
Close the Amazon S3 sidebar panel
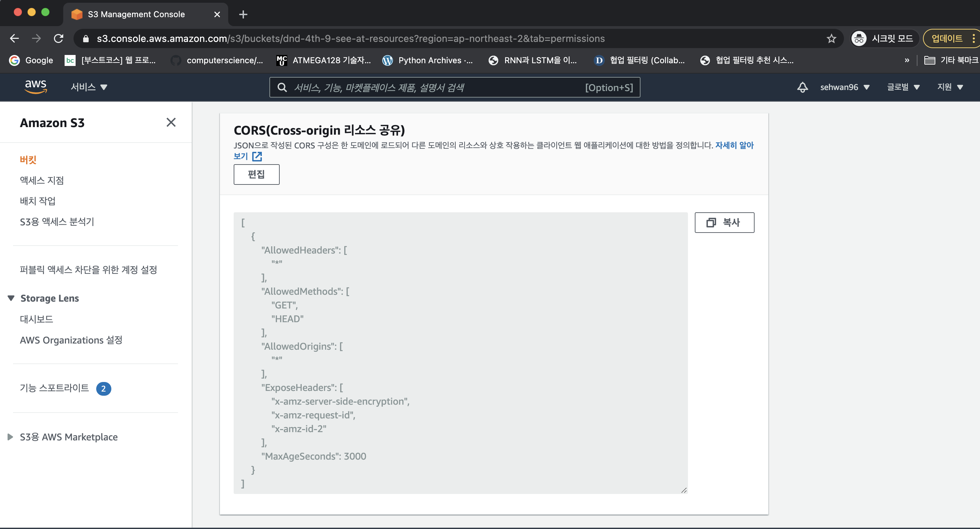coord(171,122)
